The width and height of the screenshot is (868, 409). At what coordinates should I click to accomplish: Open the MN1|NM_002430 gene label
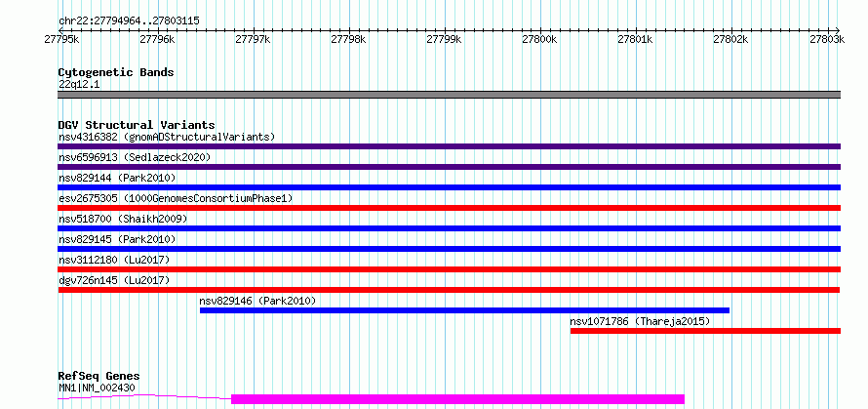pos(97,389)
